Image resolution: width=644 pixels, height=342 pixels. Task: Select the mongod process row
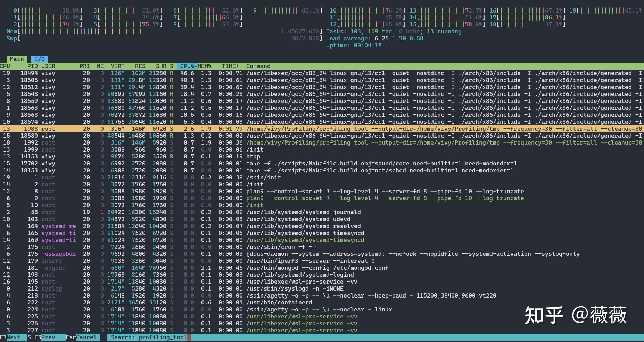click(278, 268)
